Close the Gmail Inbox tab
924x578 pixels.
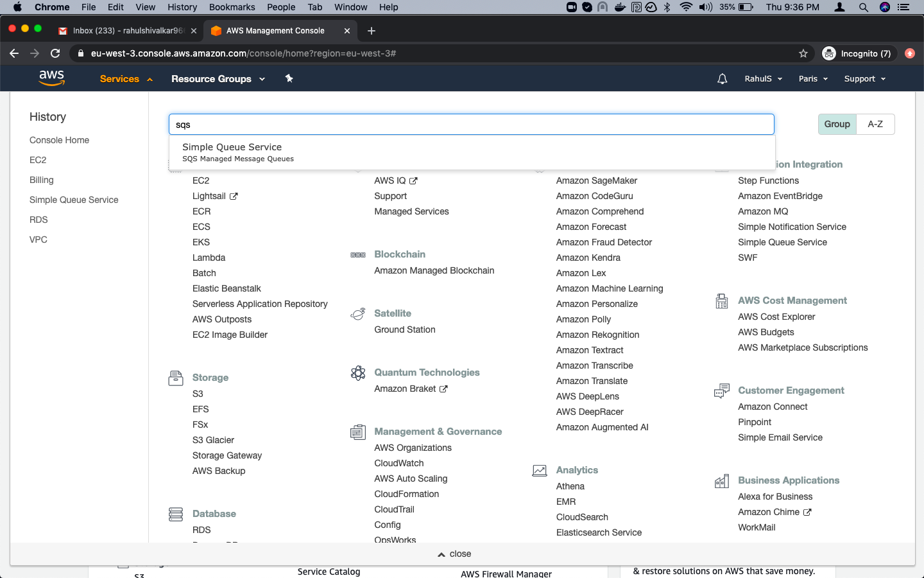[194, 31]
